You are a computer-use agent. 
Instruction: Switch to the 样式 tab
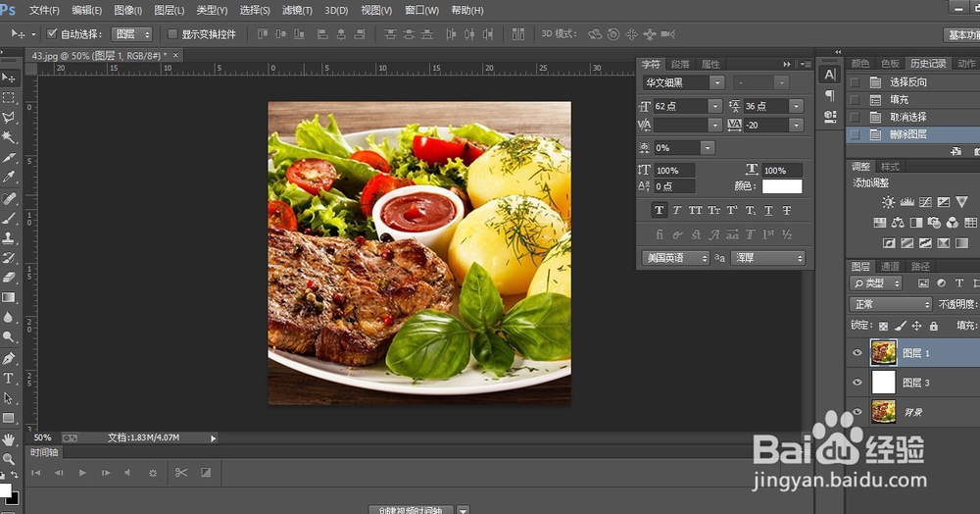coord(890,167)
